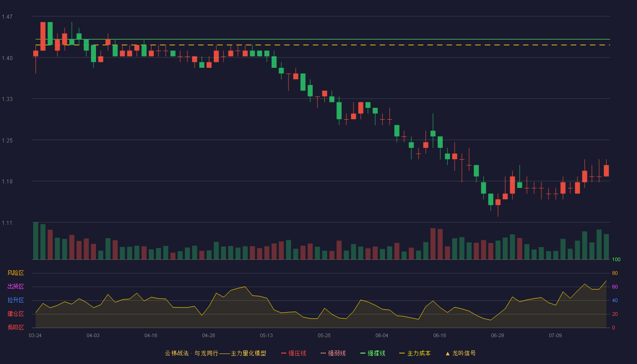Click the yellow triangle icon of 龙吟信号
Image resolution: width=637 pixels, height=364 pixels.
click(447, 353)
